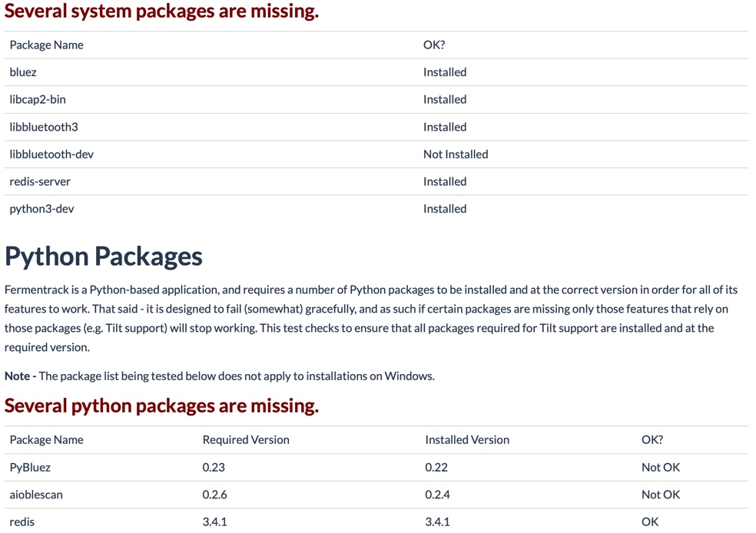The width and height of the screenshot is (756, 533).
Task: Click PyBluez installed version 0.22
Action: pos(436,468)
